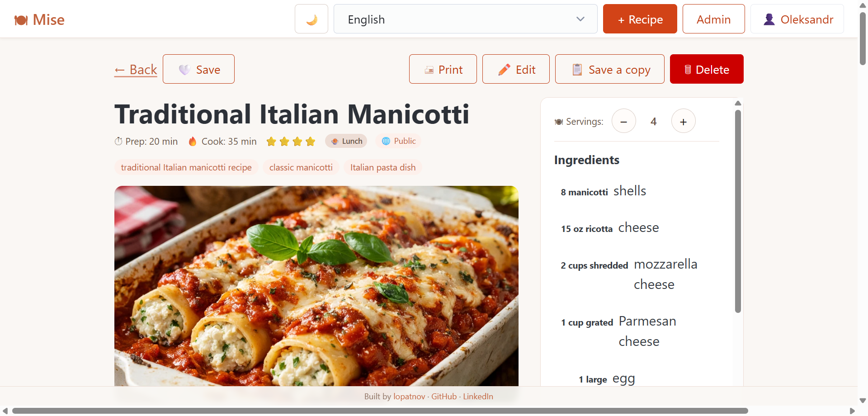
Task: Rate the recipe five stars
Action: (x=310, y=141)
